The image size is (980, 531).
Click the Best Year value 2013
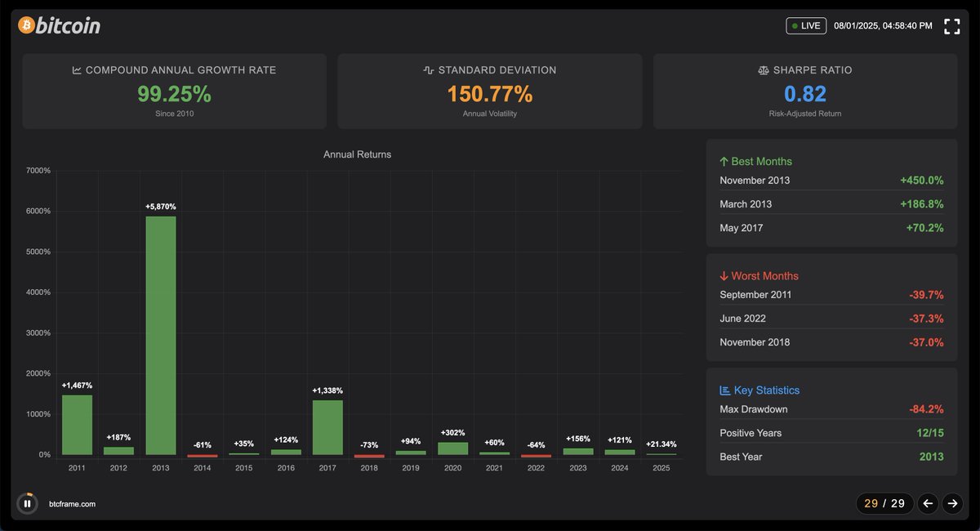pyautogui.click(x=930, y=456)
